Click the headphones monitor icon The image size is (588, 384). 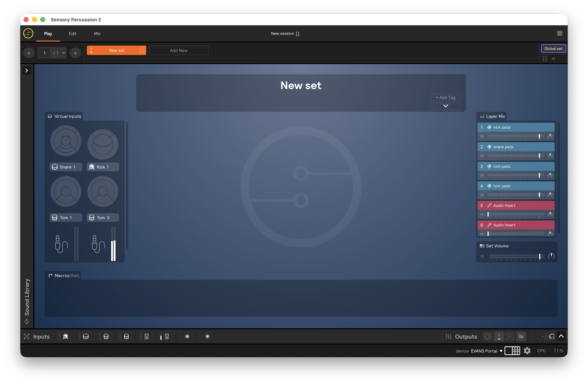551,337
